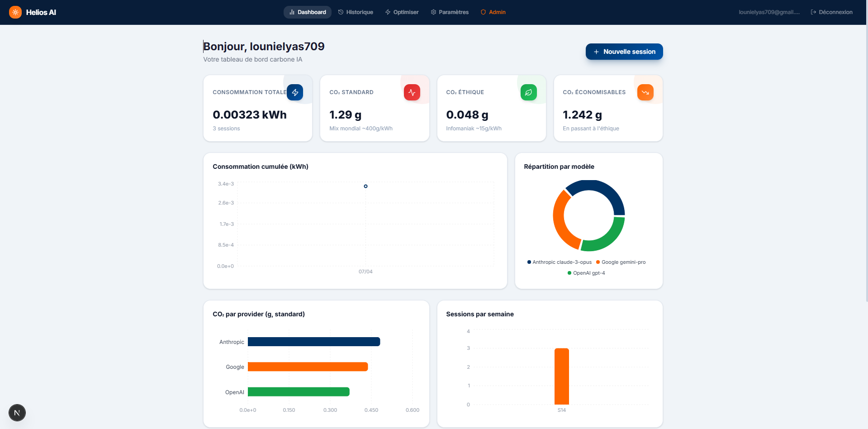
Task: Click the 0.00323 kWh value
Action: (250, 115)
